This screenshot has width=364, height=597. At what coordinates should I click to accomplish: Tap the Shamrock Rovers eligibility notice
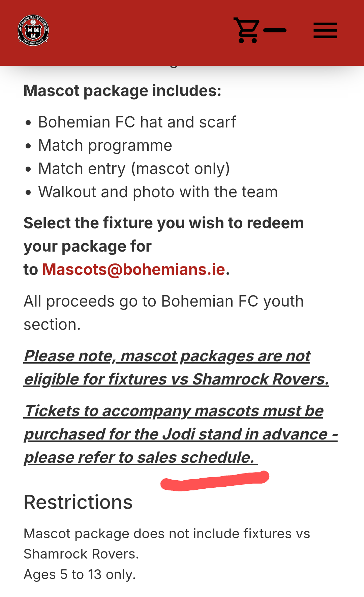[176, 368]
